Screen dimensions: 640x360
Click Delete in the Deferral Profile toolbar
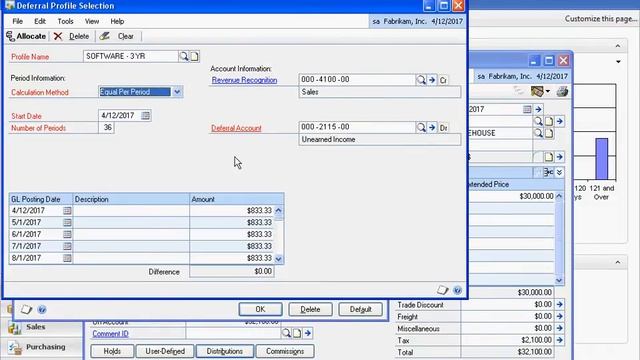(72, 36)
